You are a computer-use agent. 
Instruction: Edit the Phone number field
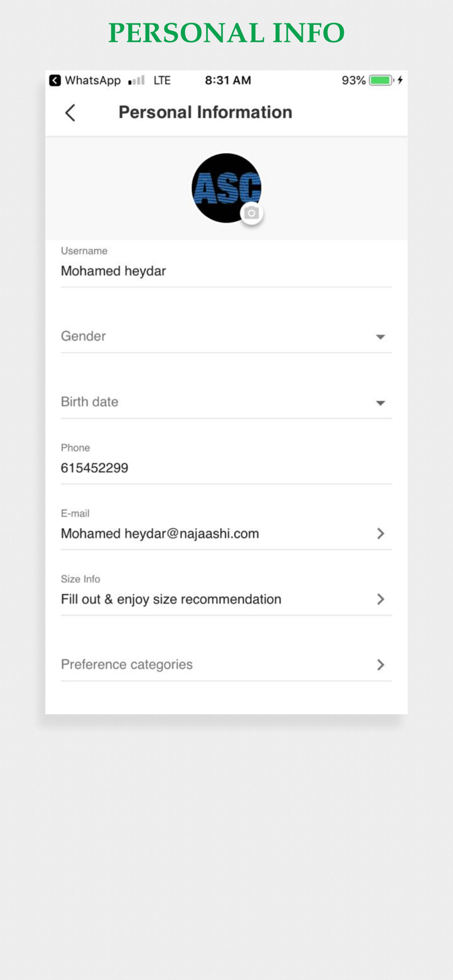[95, 468]
